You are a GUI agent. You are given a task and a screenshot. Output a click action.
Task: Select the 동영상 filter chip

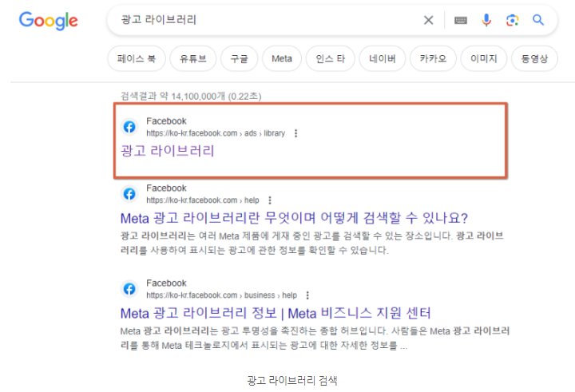tap(534, 58)
